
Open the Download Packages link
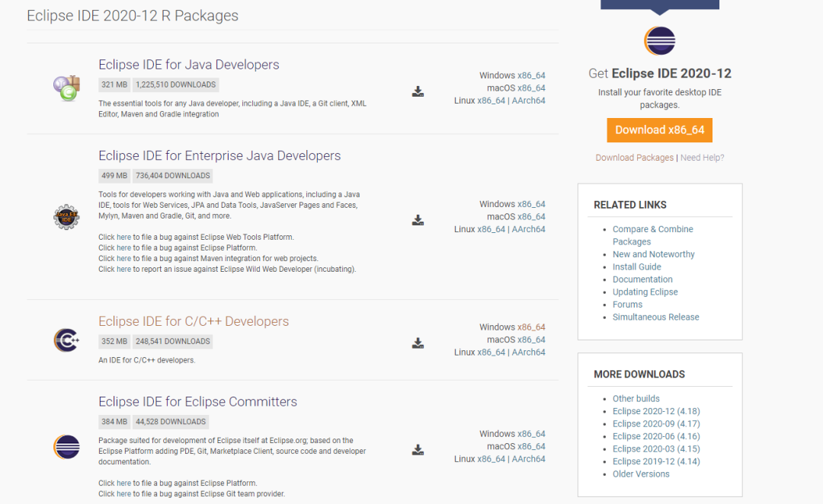(x=634, y=158)
